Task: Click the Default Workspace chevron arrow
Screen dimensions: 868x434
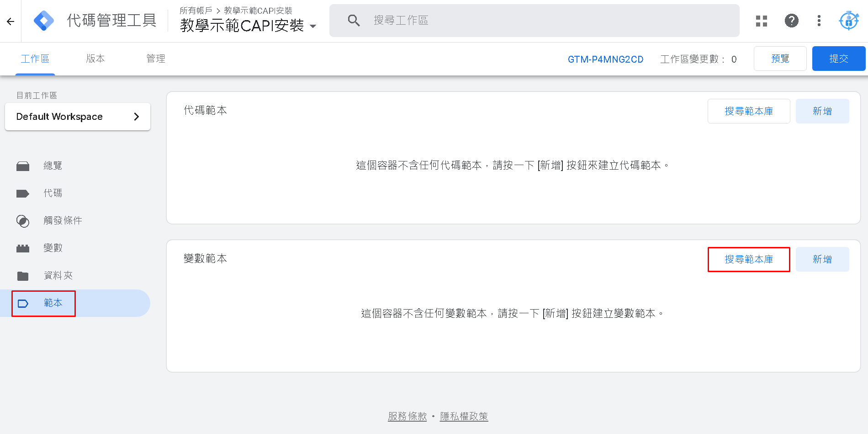Action: 136,117
